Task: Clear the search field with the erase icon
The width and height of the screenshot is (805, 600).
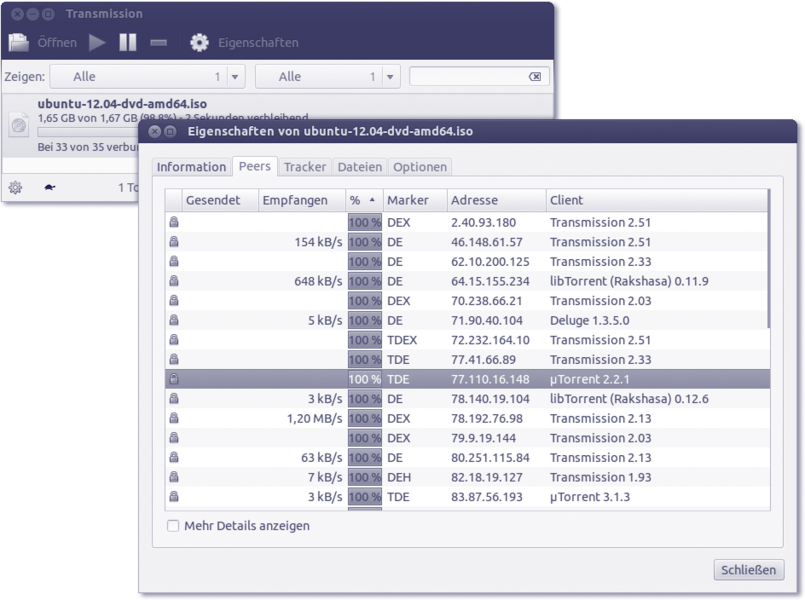Action: click(x=535, y=77)
